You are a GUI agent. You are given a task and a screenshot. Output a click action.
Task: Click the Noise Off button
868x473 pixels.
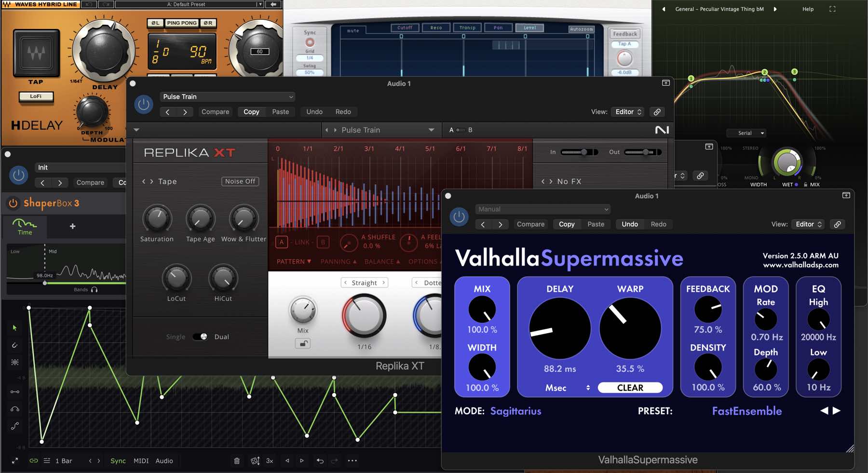(x=240, y=181)
